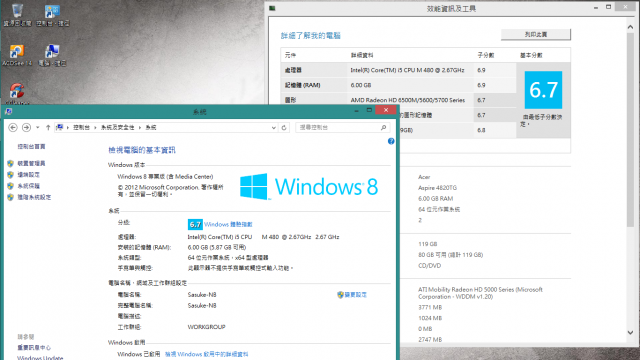Open 重要訊息中心 Action Center link
640x360 pixels.
point(34,348)
